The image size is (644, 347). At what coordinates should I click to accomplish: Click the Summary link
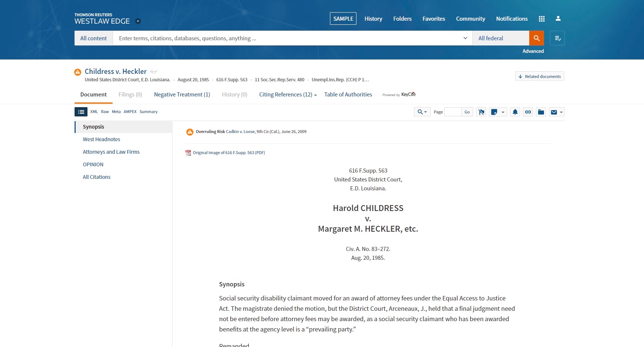[x=148, y=112]
